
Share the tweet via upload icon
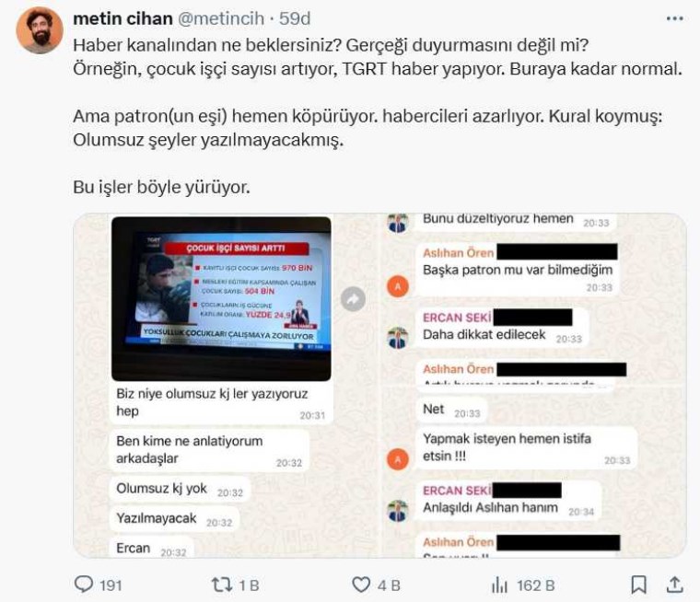coord(674,585)
